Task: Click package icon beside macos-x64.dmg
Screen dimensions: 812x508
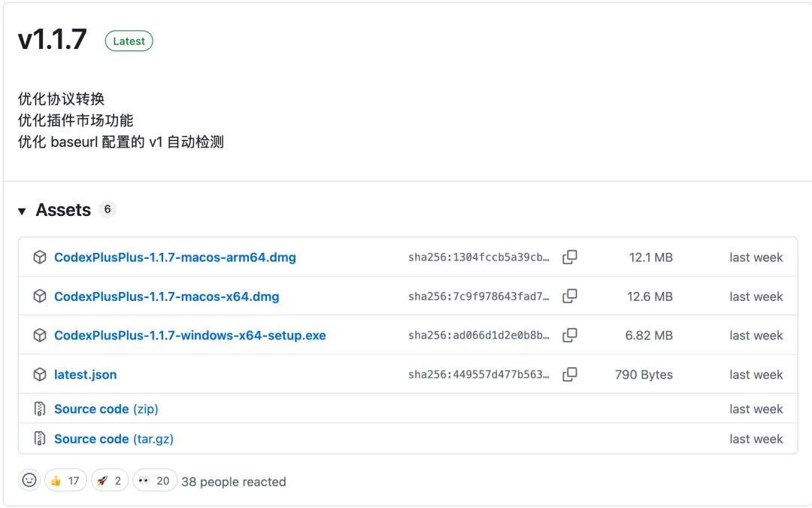Action: click(x=40, y=296)
